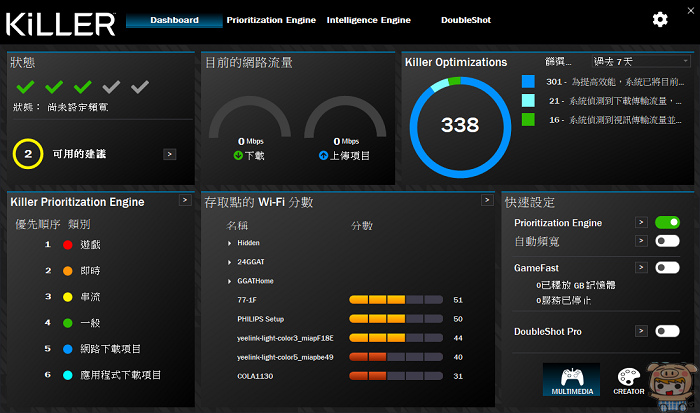Expand the GGATHome network entry

pyautogui.click(x=230, y=281)
